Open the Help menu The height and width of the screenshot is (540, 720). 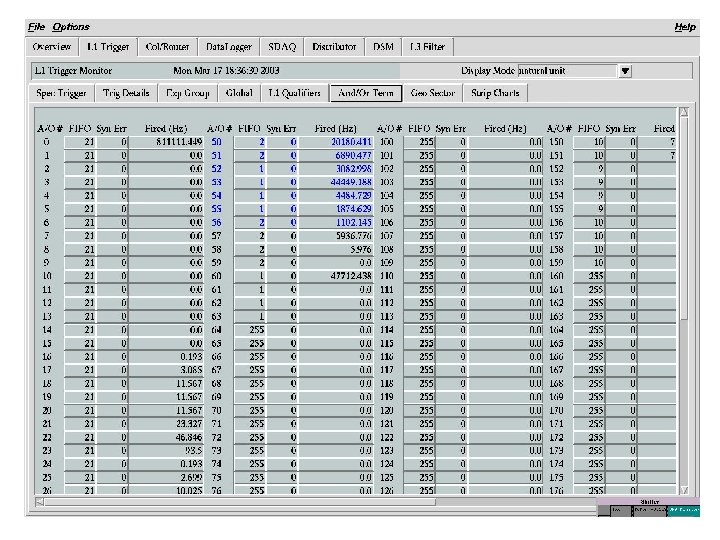(x=685, y=27)
